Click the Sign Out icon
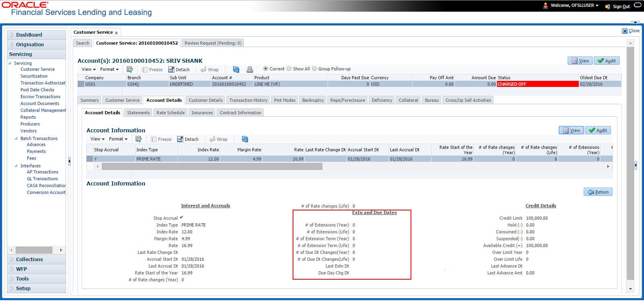 click(x=608, y=6)
